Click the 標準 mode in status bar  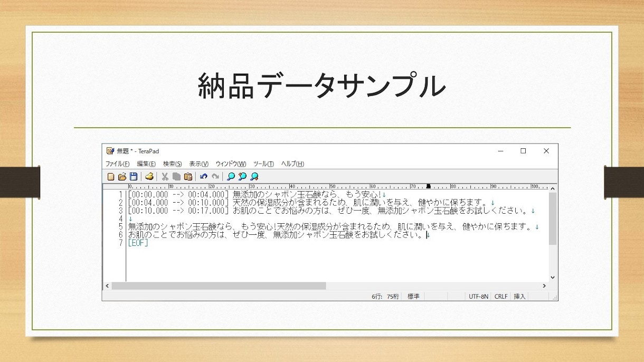coord(413,297)
